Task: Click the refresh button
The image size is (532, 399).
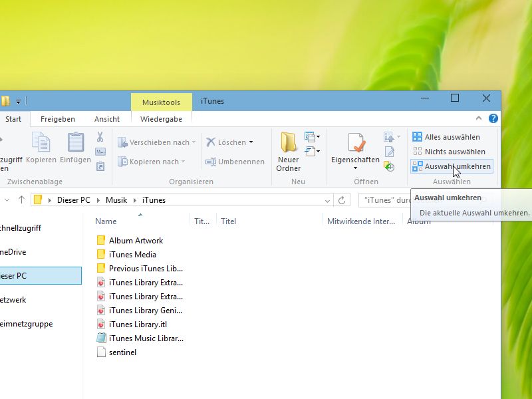Action: (x=342, y=200)
